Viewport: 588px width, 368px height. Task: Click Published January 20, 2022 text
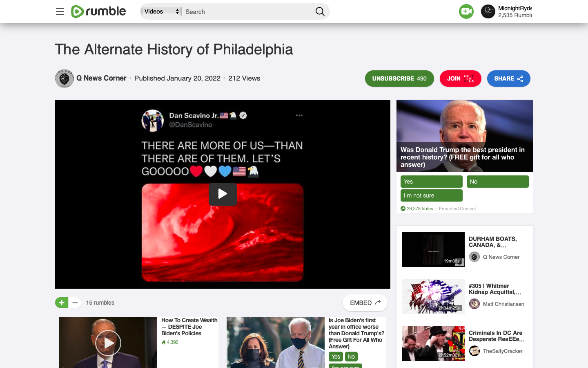177,78
